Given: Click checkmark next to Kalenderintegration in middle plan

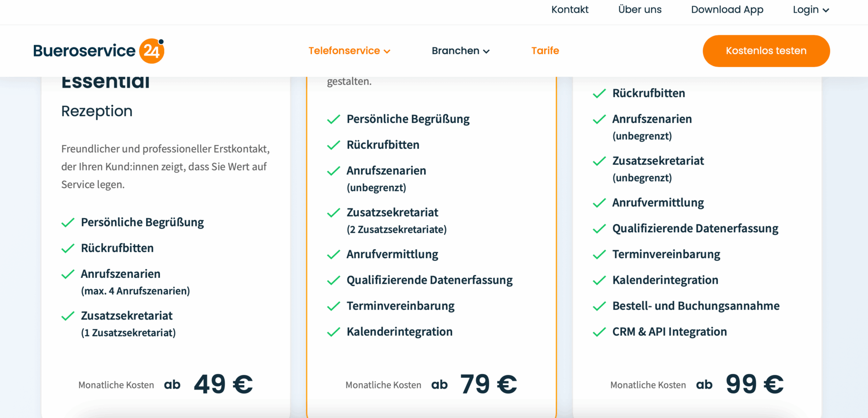Looking at the screenshot, I should click(x=334, y=332).
